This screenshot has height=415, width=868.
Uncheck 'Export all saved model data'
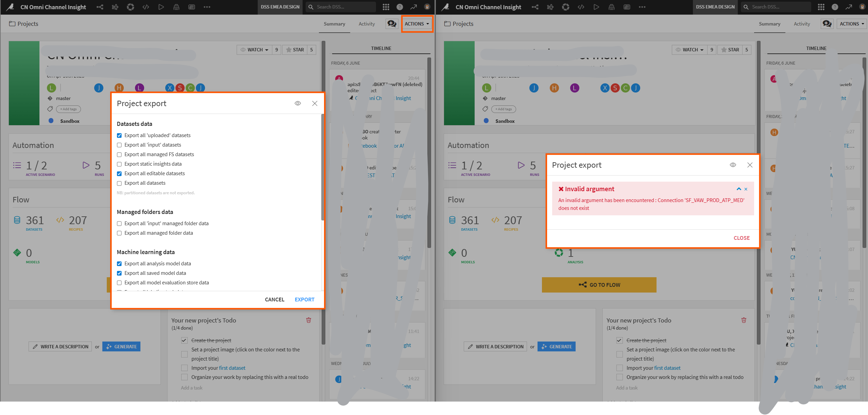(x=119, y=273)
